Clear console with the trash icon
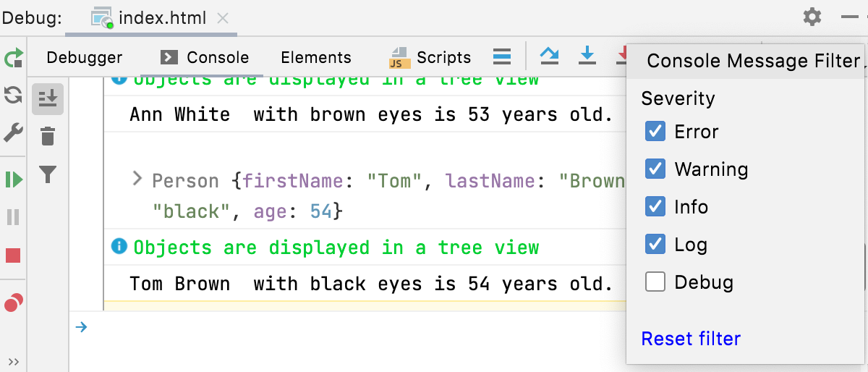This screenshot has width=868, height=372. tap(48, 136)
